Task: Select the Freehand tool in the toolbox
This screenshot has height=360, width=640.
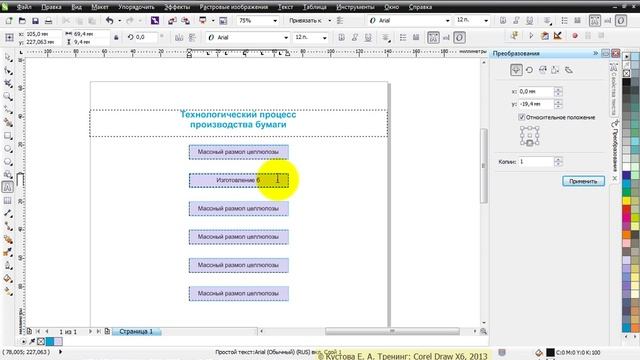Action: click(x=8, y=110)
